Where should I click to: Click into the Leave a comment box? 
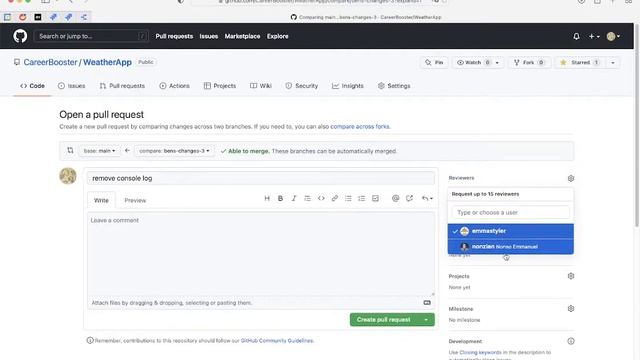[x=261, y=254]
